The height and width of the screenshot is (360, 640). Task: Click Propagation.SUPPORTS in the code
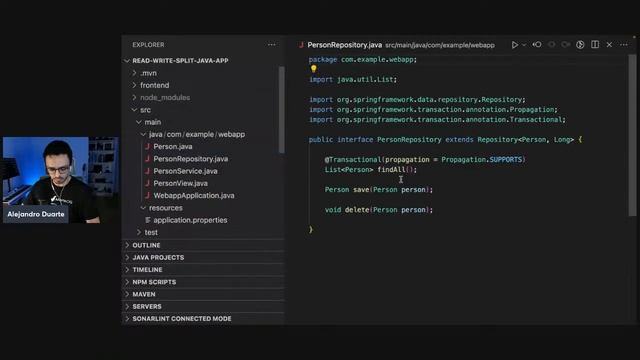pyautogui.click(x=482, y=160)
